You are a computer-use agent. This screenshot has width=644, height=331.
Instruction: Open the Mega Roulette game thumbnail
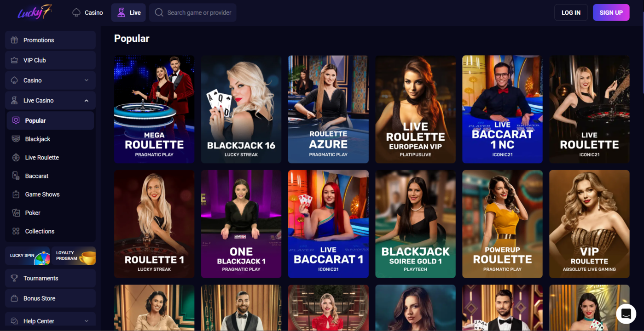(154, 109)
